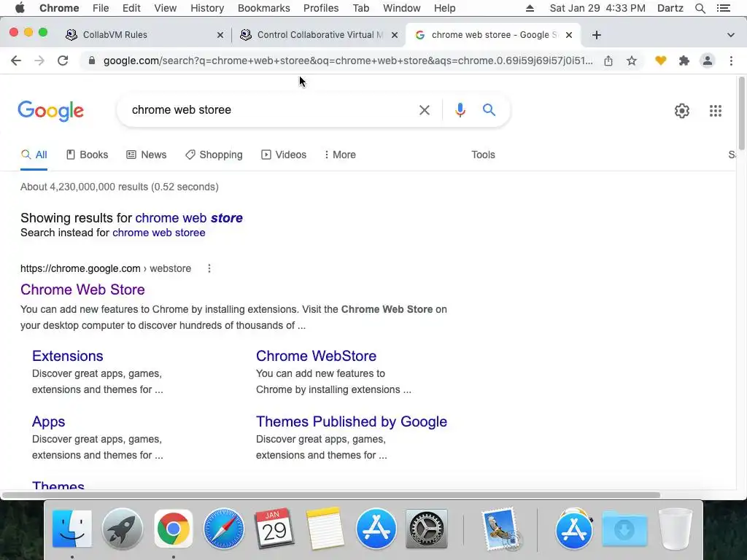Open Calendar from the Dock
The image size is (747, 560).
[x=274, y=529]
